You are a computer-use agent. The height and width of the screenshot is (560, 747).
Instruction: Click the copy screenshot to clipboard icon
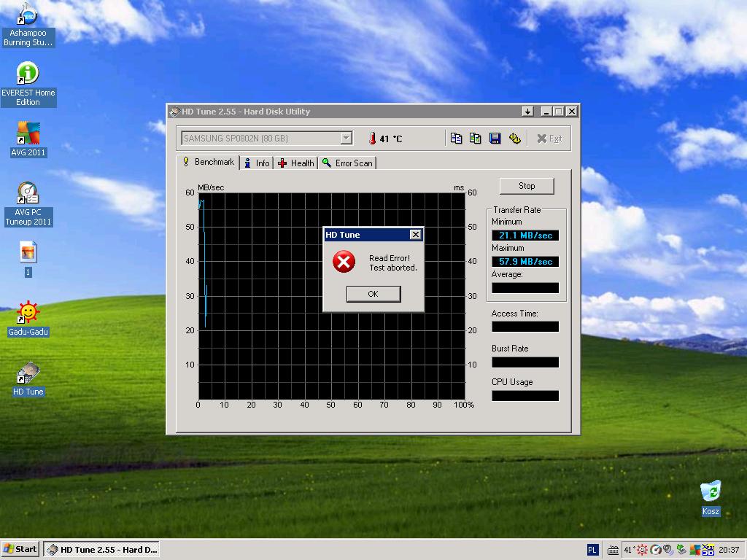pyautogui.click(x=475, y=139)
